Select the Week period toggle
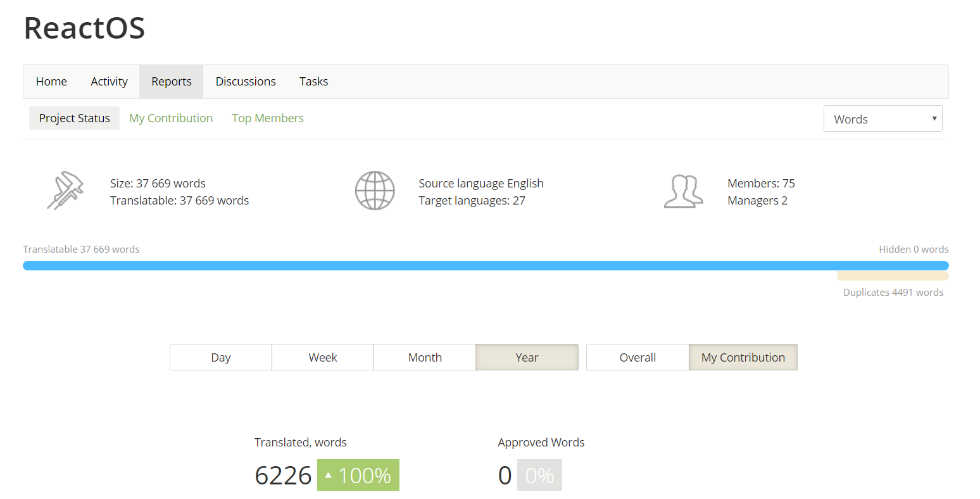Screen dimensions: 980x499 pyautogui.click(x=323, y=357)
